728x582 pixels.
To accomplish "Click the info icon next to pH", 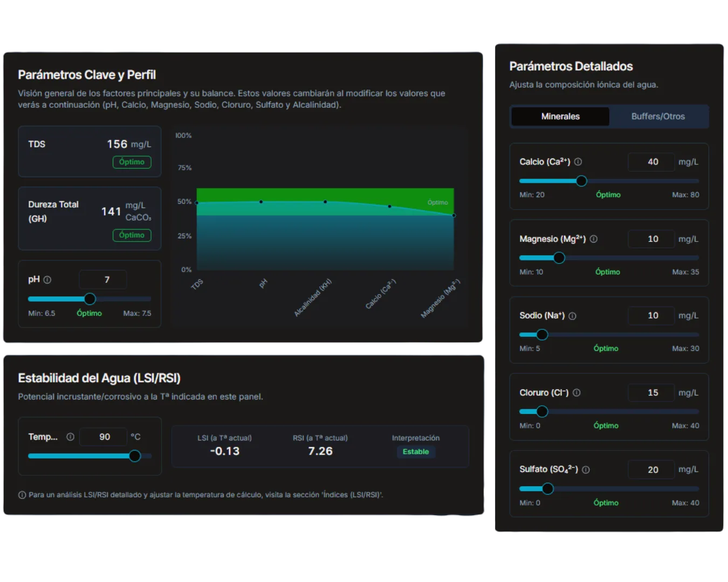I will pos(47,280).
